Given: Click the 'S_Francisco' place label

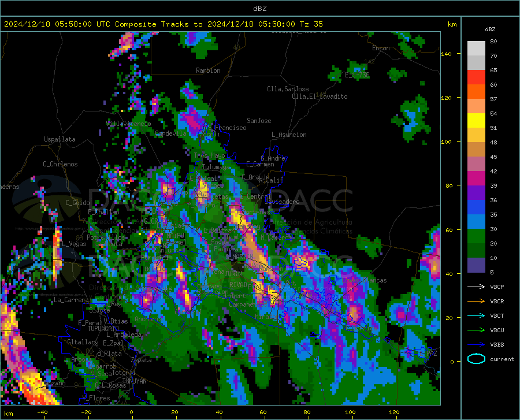Looking at the screenshot, I should pos(227,128).
